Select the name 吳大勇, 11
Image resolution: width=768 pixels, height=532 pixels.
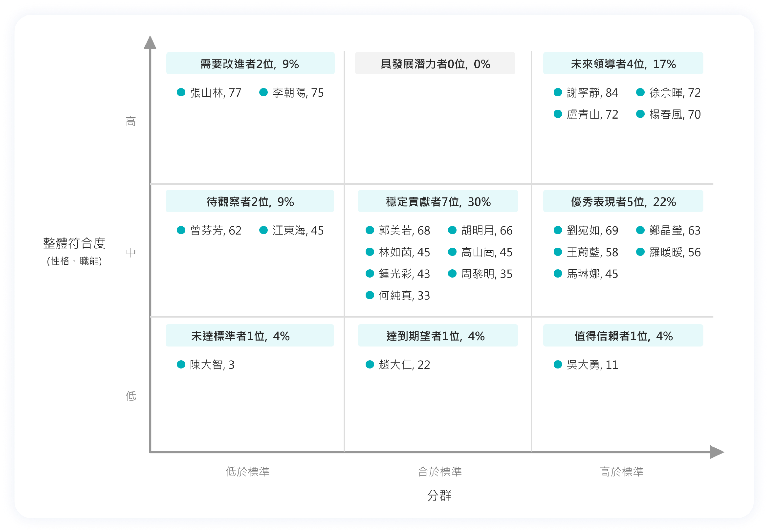[x=592, y=365]
